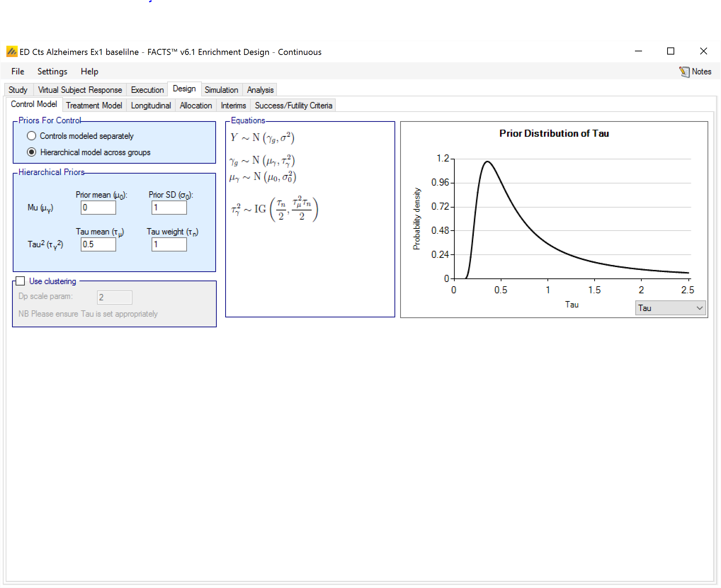This screenshot has width=721, height=588.
Task: Open the Success/Futility Criteria tab
Action: pyautogui.click(x=293, y=106)
